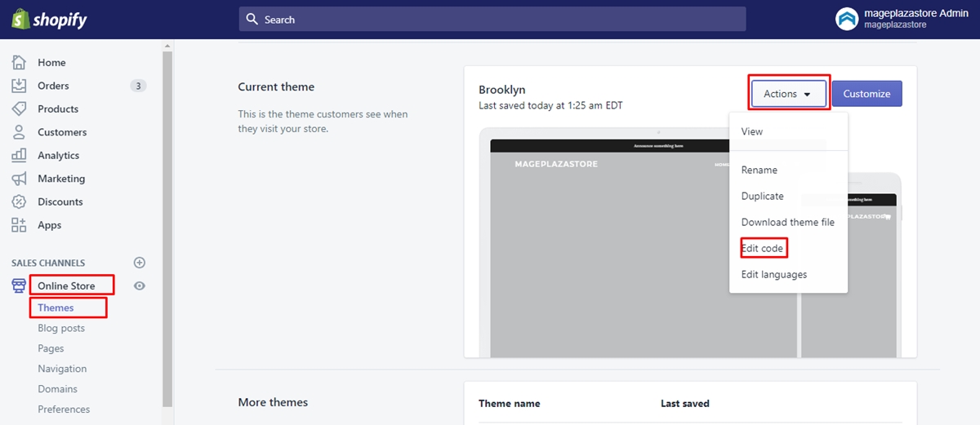The image size is (980, 425).
Task: Click the Home house icon
Action: tap(19, 63)
